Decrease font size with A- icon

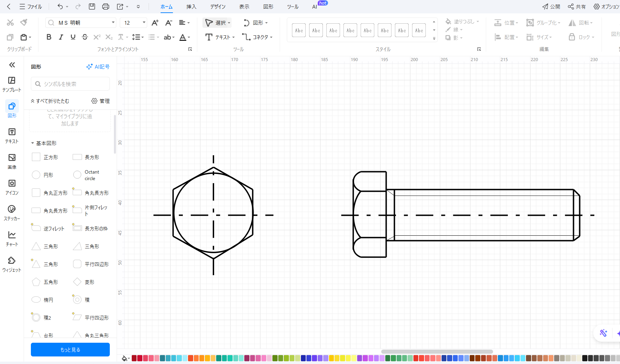[x=168, y=23]
